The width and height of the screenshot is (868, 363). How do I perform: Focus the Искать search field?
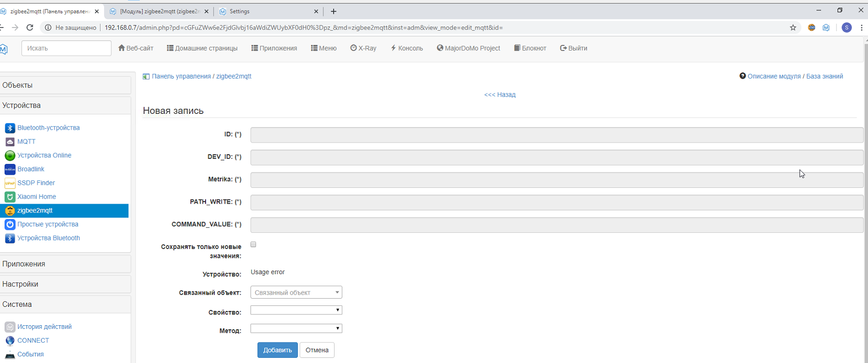click(x=66, y=48)
